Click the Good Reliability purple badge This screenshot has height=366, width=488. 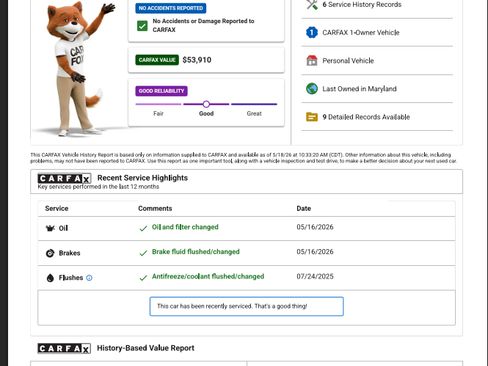(x=161, y=91)
